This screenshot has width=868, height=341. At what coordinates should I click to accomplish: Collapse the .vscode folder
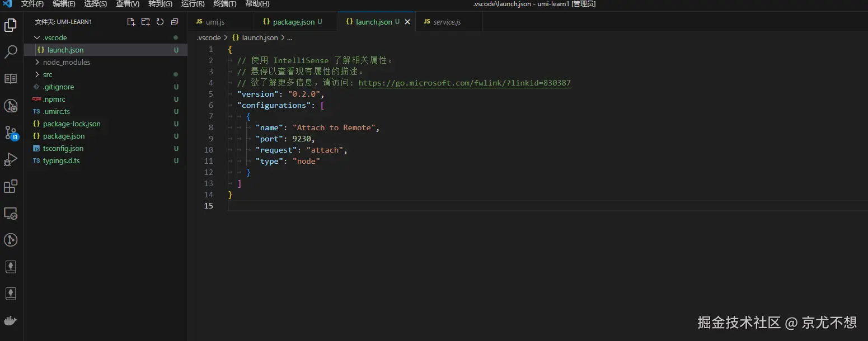pos(37,37)
